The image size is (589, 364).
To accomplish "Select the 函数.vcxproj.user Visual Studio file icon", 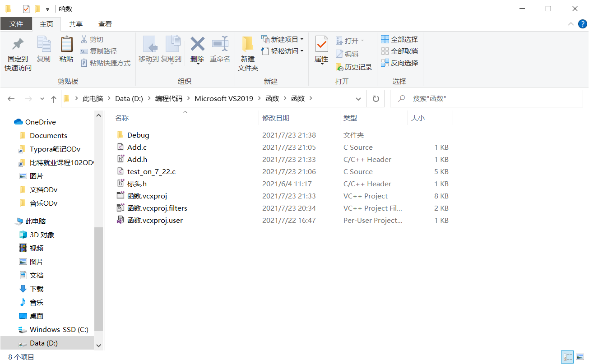I will pos(120,221).
